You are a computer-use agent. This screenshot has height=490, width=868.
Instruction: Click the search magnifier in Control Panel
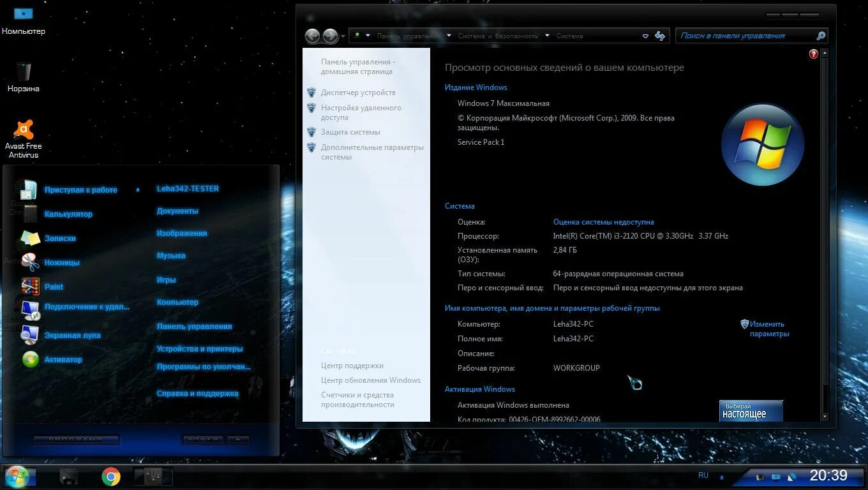click(821, 36)
